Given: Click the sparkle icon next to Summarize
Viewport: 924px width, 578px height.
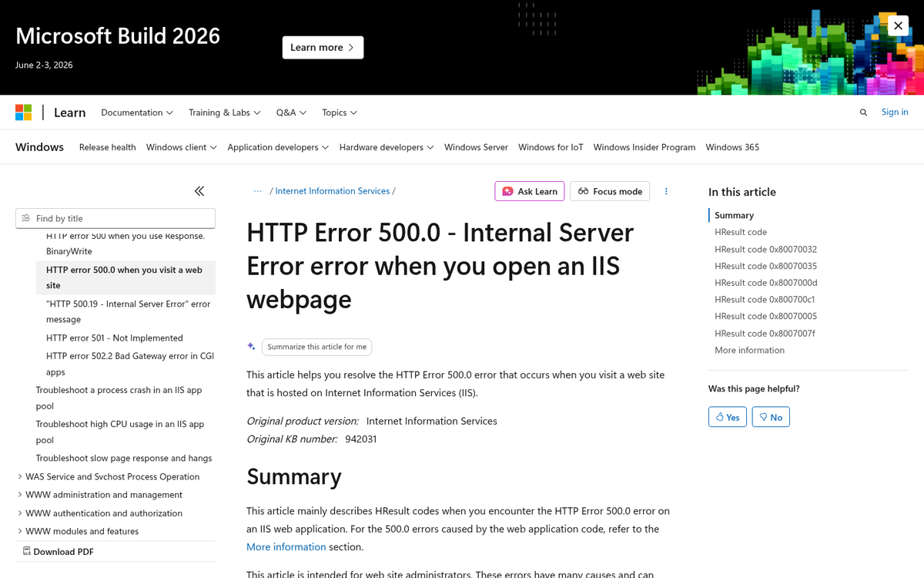Looking at the screenshot, I should (251, 347).
